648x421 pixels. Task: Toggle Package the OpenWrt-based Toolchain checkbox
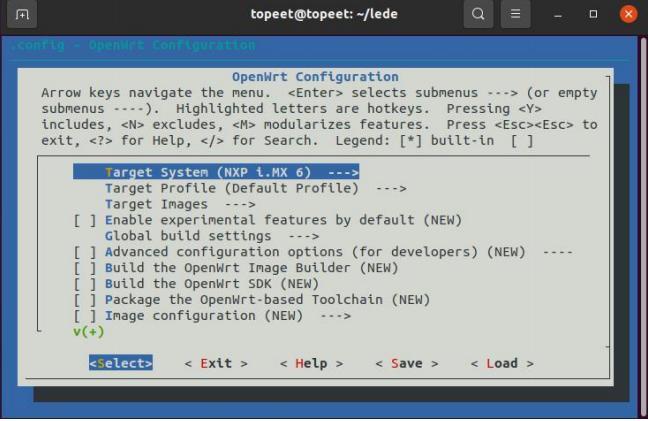(x=83, y=300)
